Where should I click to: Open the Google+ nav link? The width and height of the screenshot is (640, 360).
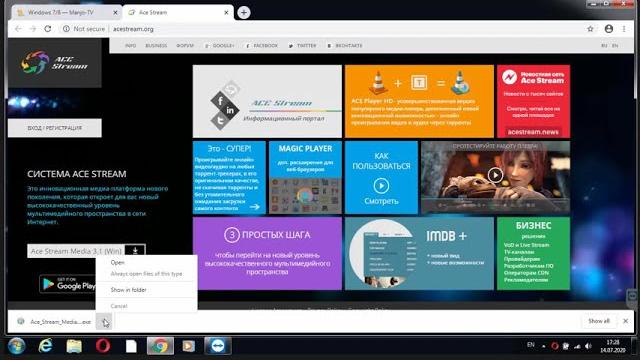220,46
